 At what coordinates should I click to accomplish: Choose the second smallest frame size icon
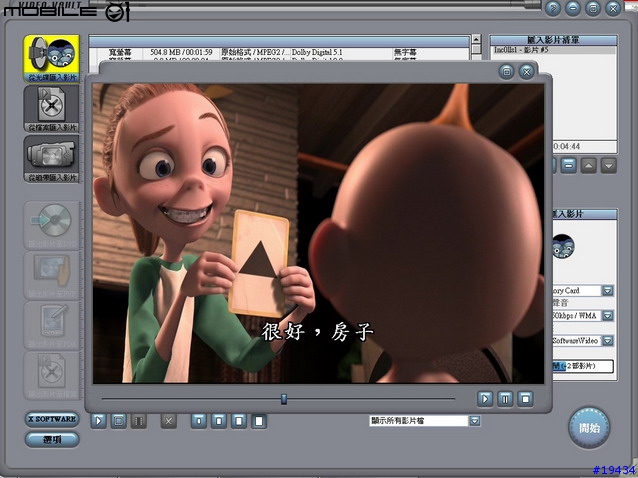pyautogui.click(x=219, y=421)
